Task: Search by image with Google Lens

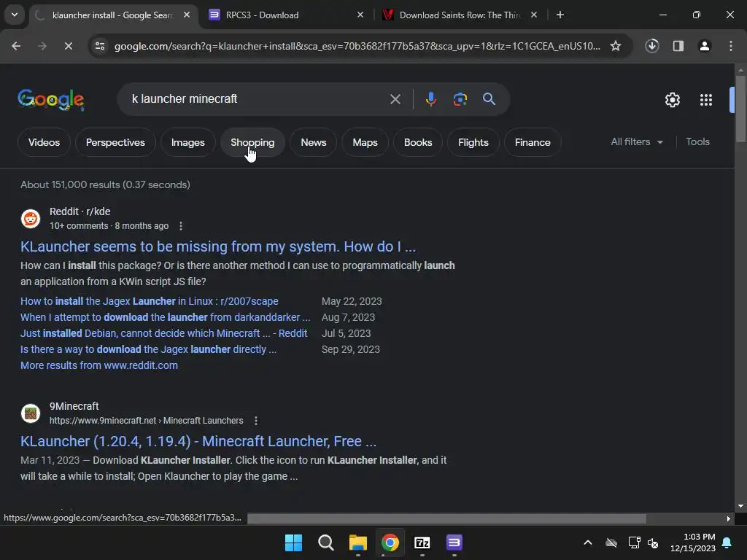Action: (x=460, y=99)
